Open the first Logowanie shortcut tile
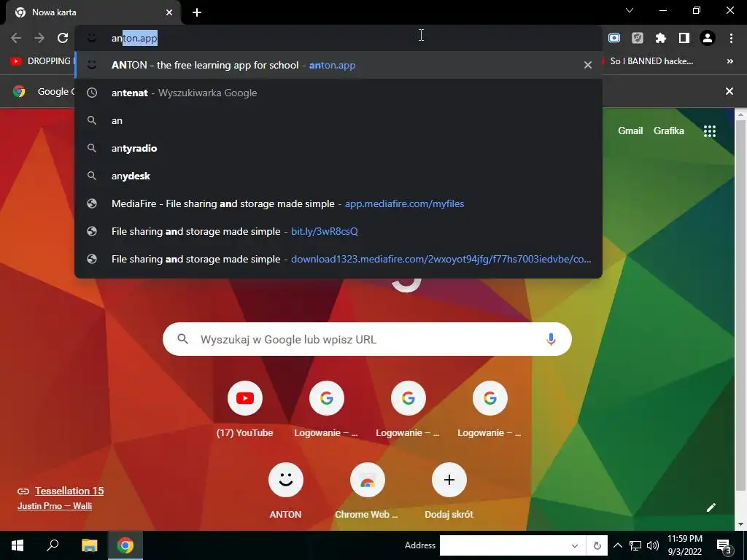This screenshot has height=560, width=747. [326, 398]
